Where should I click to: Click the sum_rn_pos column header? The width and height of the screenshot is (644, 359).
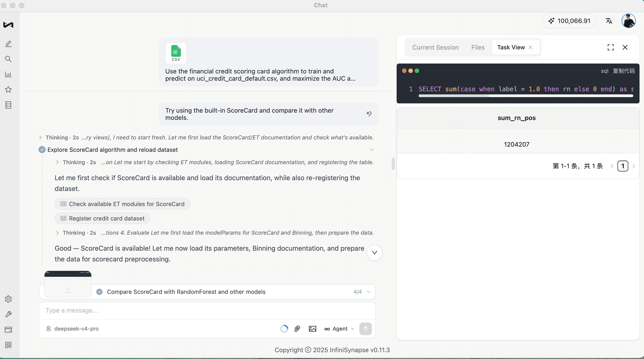pyautogui.click(x=517, y=118)
